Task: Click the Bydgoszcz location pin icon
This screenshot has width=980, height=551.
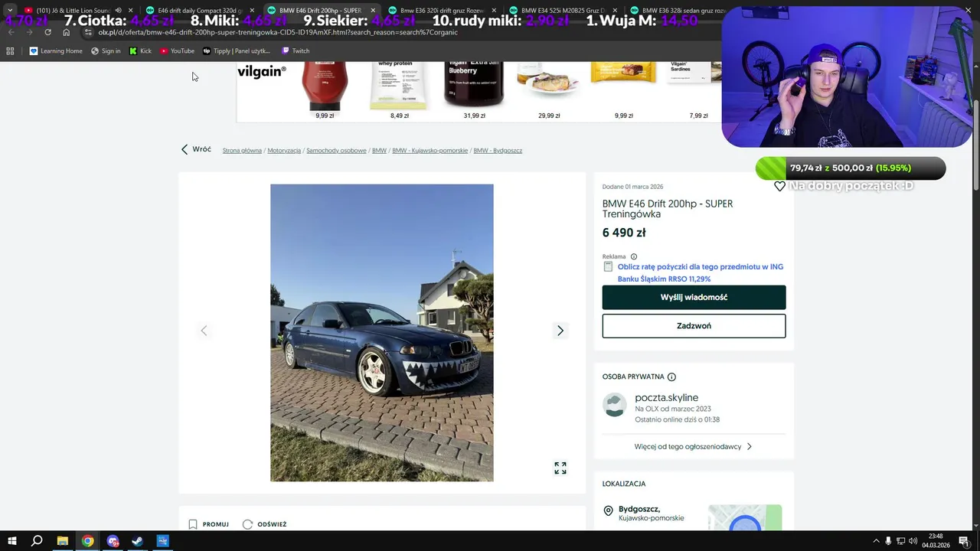Action: pos(609,511)
